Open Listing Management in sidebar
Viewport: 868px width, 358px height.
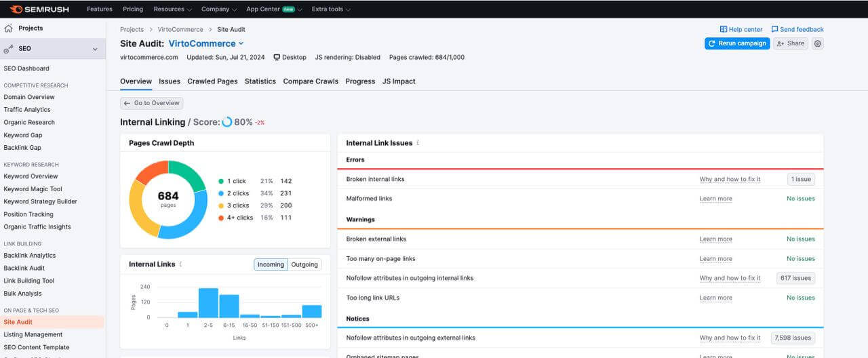33,335
